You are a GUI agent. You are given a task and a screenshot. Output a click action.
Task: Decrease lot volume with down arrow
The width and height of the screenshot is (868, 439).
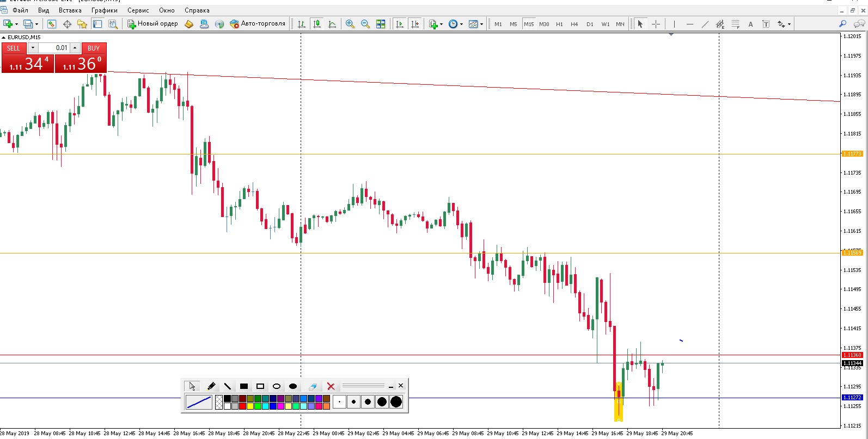(x=33, y=48)
